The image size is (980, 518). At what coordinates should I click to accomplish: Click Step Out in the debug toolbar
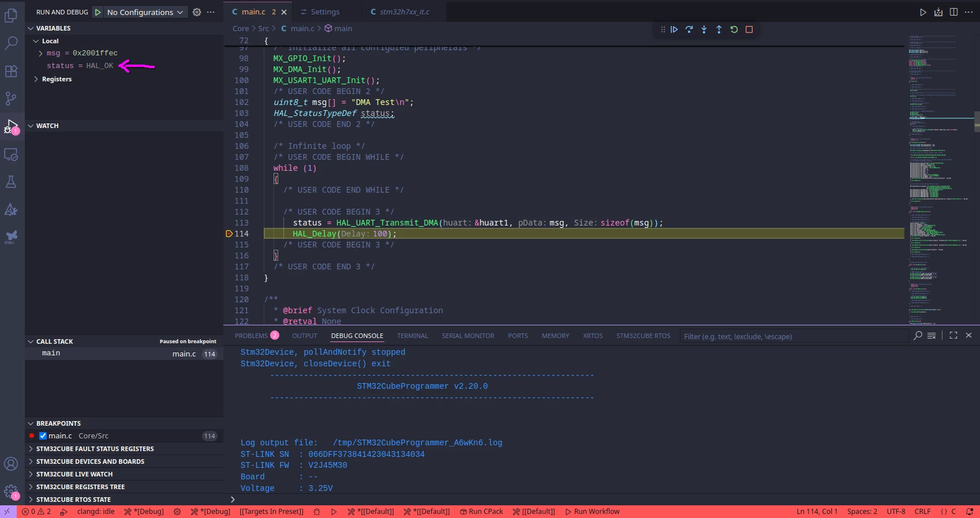click(x=719, y=29)
